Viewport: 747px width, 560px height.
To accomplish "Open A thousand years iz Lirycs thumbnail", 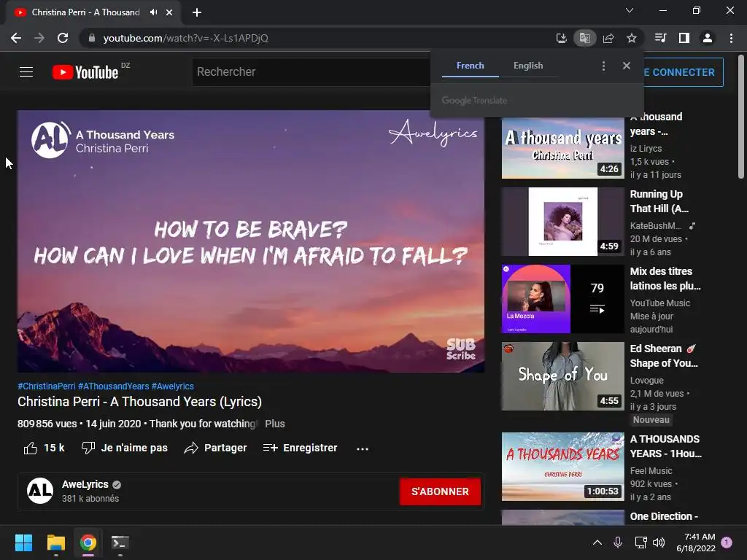I will tap(562, 148).
